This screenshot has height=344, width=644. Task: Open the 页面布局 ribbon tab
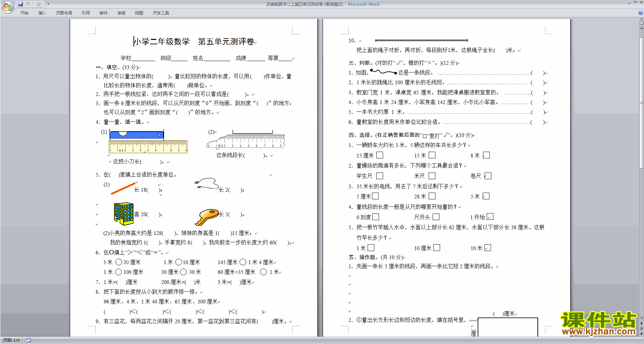[x=64, y=13]
